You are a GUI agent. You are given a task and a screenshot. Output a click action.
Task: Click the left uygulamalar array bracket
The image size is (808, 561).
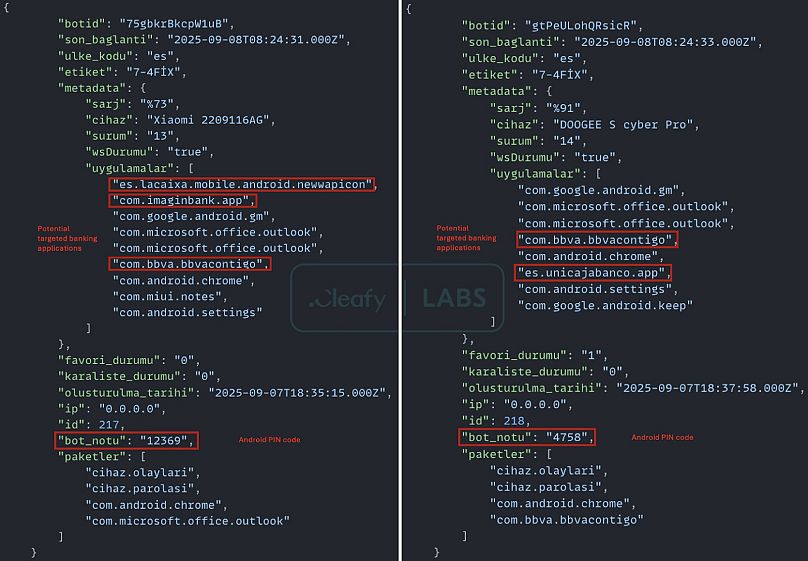(x=191, y=168)
